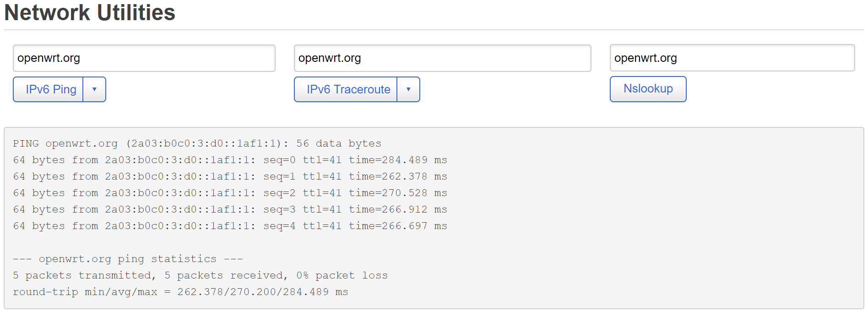Click the first ping reply line
Screen dimensions: 868x312
[229, 159]
